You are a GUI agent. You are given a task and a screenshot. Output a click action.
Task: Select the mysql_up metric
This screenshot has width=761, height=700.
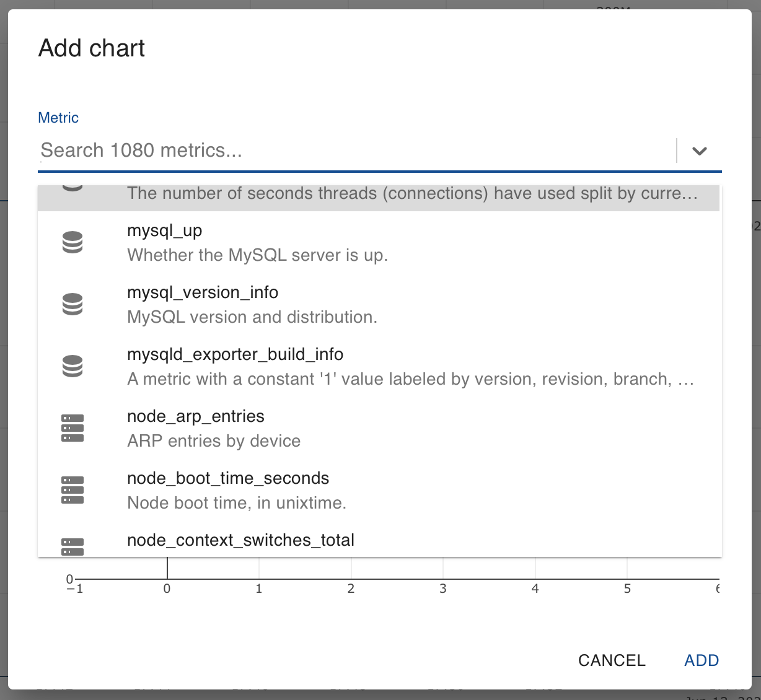379,242
